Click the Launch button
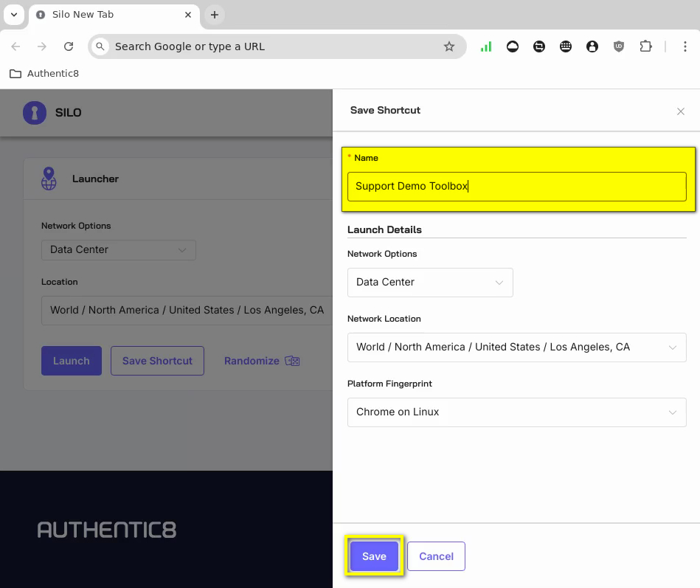Screen dimensions: 700x588 [72, 361]
